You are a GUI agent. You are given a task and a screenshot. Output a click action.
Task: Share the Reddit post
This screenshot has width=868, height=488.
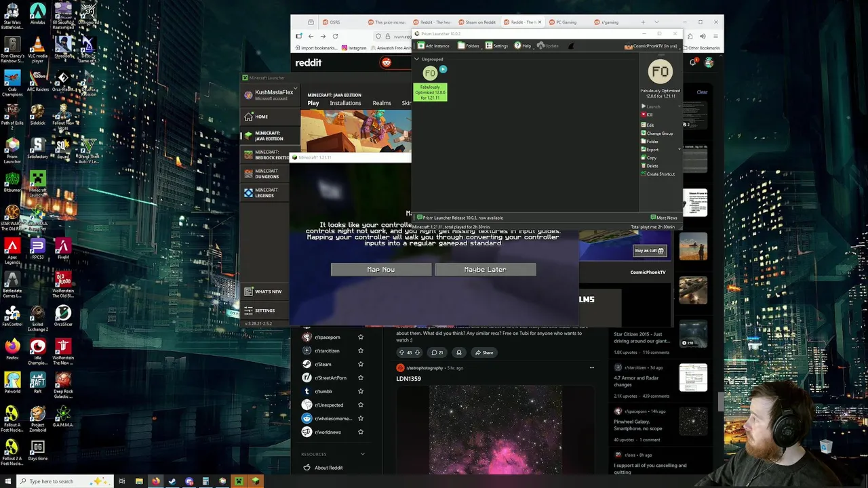[484, 352]
